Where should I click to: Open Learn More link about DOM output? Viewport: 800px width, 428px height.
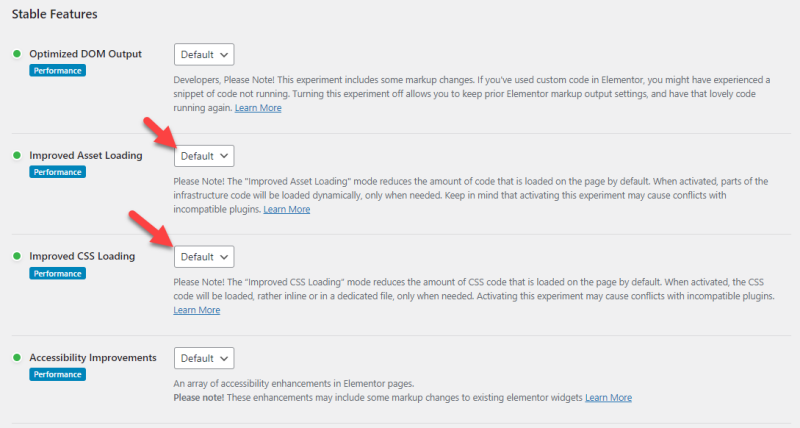pyautogui.click(x=258, y=108)
